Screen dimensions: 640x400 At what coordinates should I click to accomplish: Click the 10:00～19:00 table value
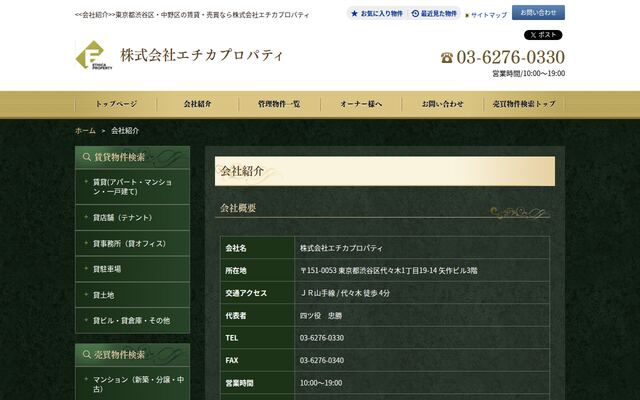tap(321, 383)
